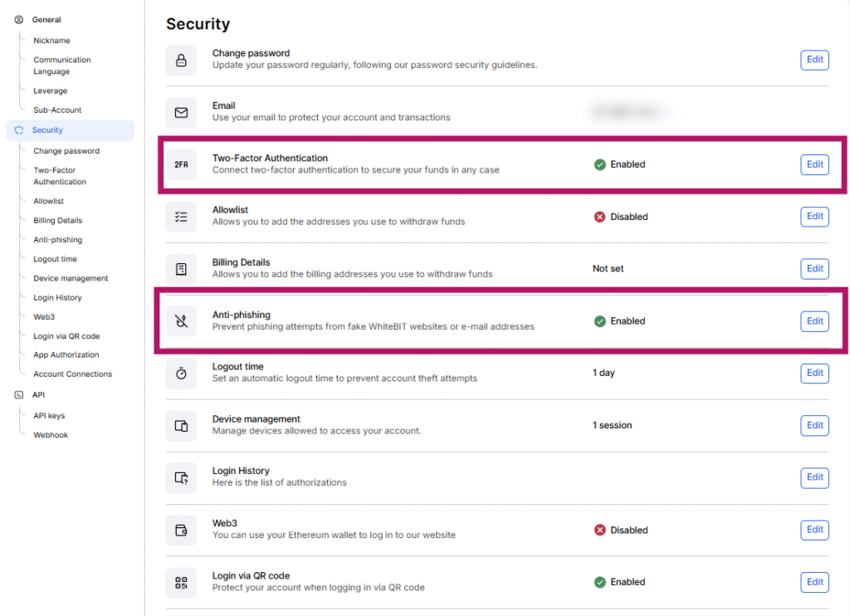Viewport: 850px width, 616px height.
Task: Open the API keys section in sidebar
Action: click(x=48, y=415)
